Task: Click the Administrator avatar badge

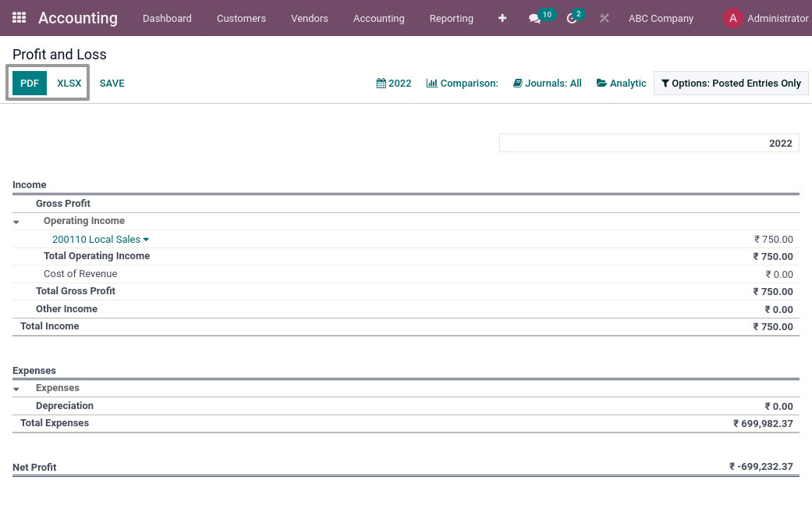Action: (732, 18)
